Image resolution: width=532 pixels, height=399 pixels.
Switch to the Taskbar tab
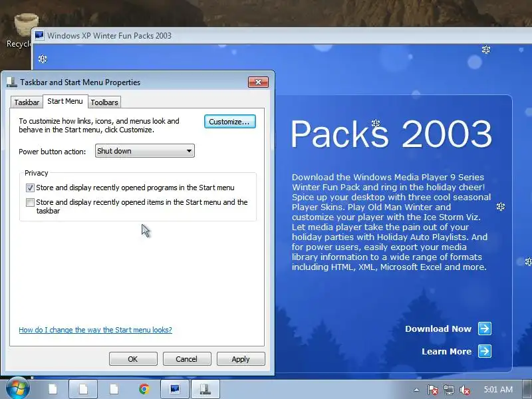point(27,102)
